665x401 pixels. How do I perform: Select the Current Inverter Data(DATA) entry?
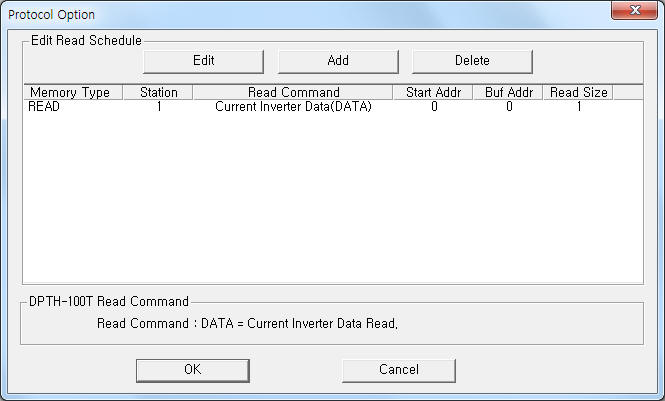[x=293, y=106]
